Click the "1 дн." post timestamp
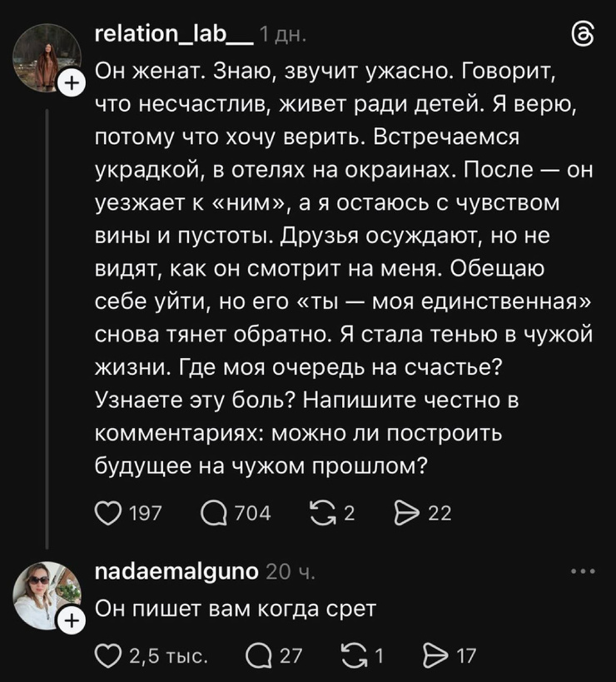The image size is (616, 682). pos(284,36)
